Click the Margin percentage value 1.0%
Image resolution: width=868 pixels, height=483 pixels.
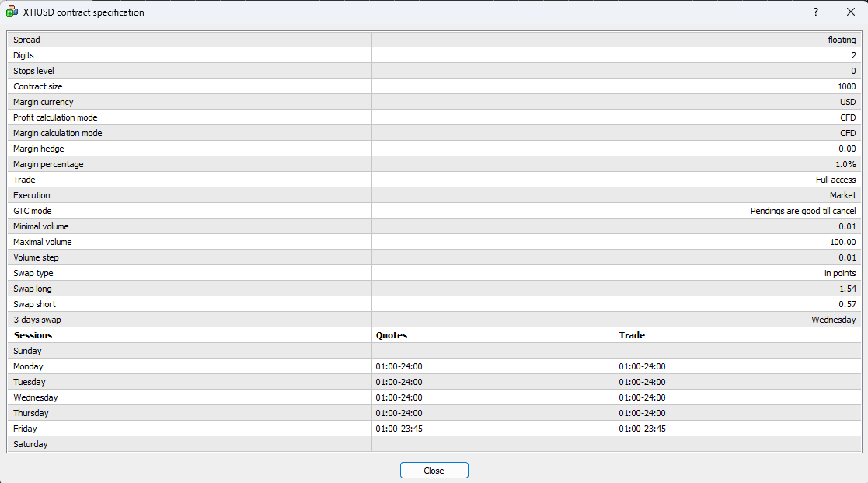point(845,164)
